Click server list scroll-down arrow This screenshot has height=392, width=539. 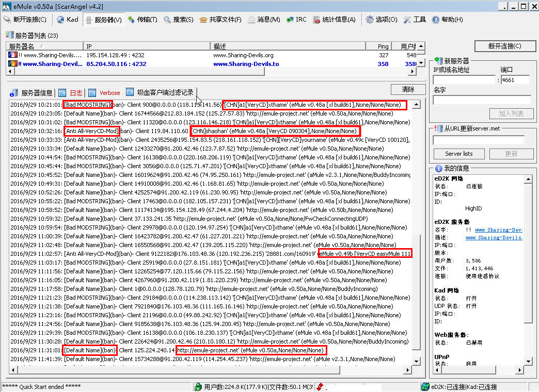coord(421,63)
